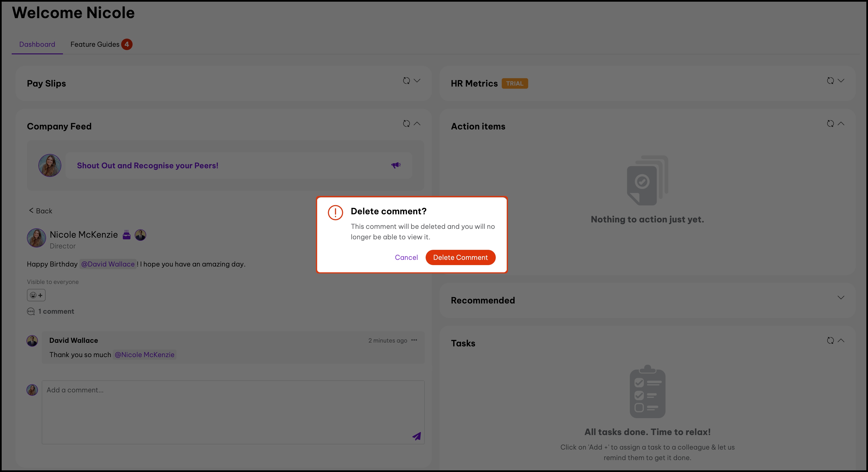The height and width of the screenshot is (472, 868).
Task: Collapse the Company Feed section
Action: (417, 124)
